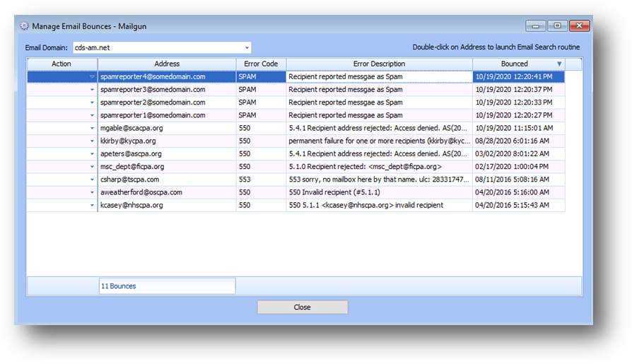This screenshot has height=364, width=632.
Task: Sort by the Action column header
Action: click(62, 64)
